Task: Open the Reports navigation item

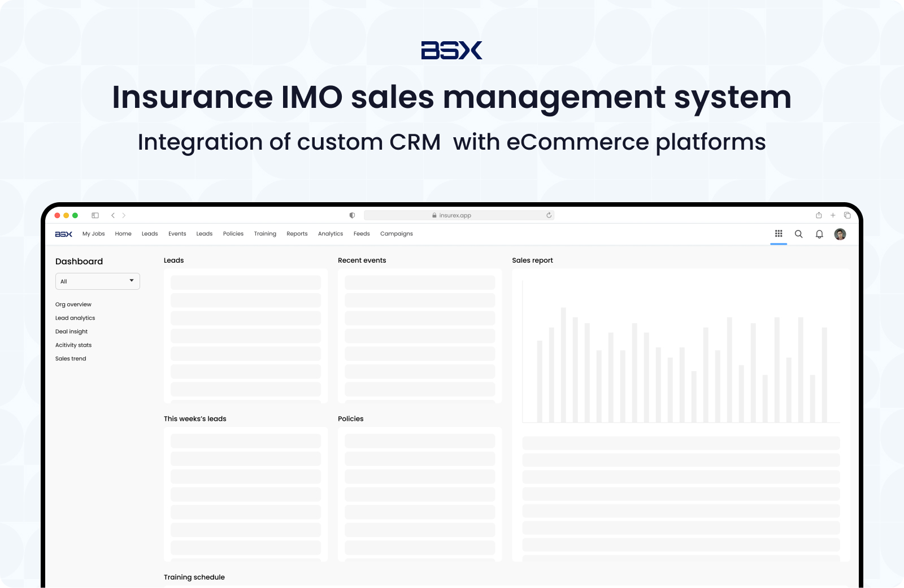Action: [297, 234]
